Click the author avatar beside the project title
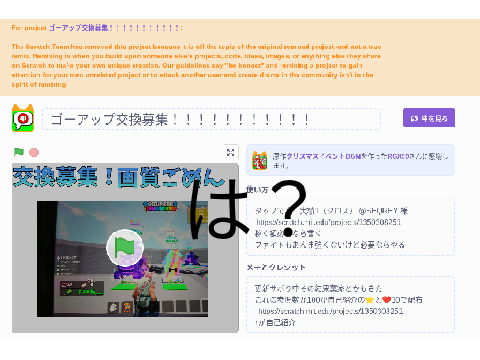Viewport: 480px width, 360px height. point(23,118)
